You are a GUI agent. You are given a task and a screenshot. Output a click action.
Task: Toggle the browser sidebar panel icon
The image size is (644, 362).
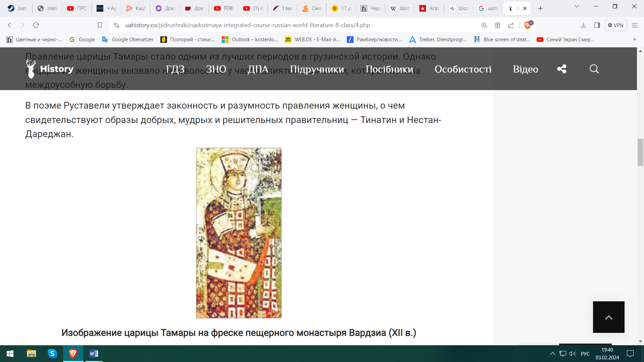pos(597,25)
